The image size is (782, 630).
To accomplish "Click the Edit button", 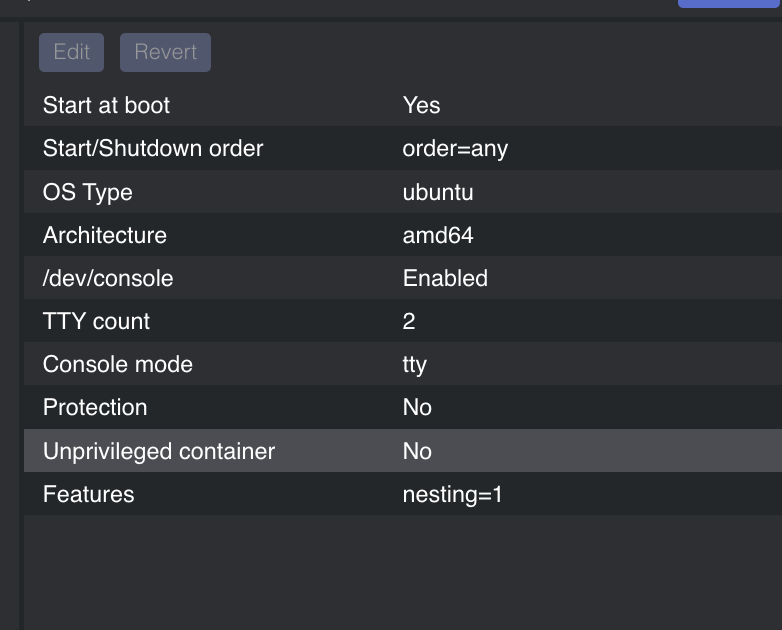I will (x=71, y=52).
